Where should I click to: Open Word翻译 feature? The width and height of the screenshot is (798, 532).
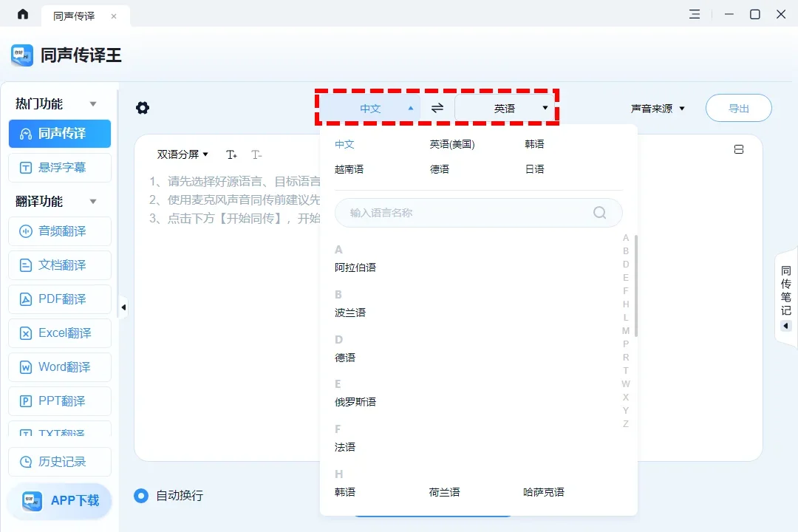tap(60, 367)
